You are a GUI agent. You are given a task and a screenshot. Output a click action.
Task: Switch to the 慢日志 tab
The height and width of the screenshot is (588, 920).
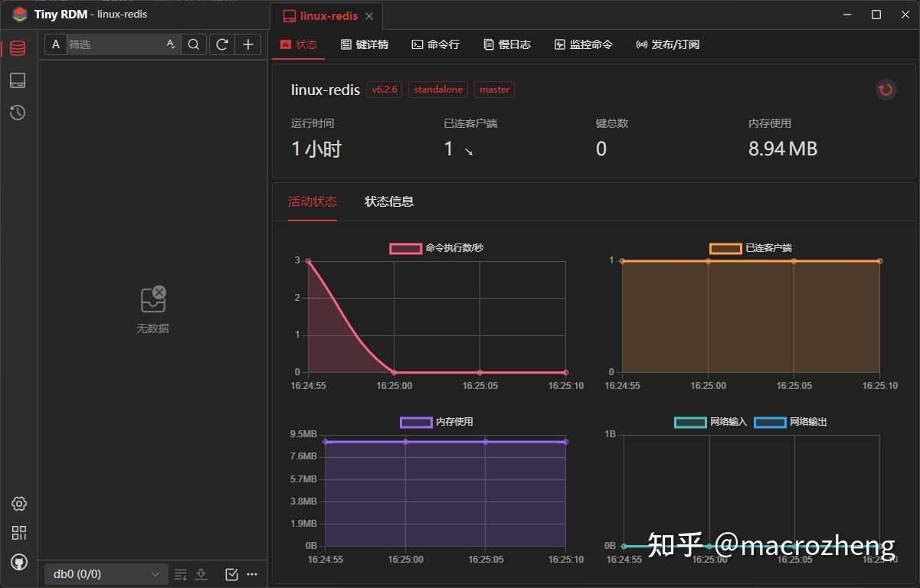tap(506, 44)
